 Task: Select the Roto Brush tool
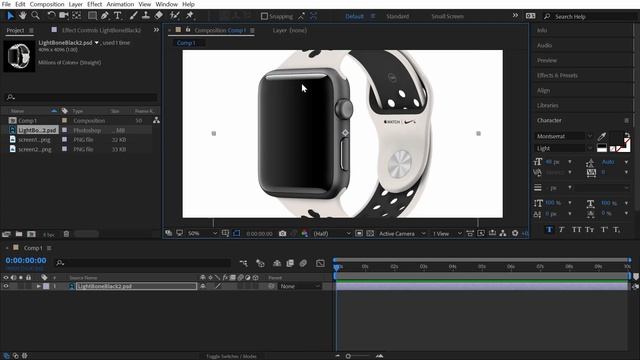[175, 16]
